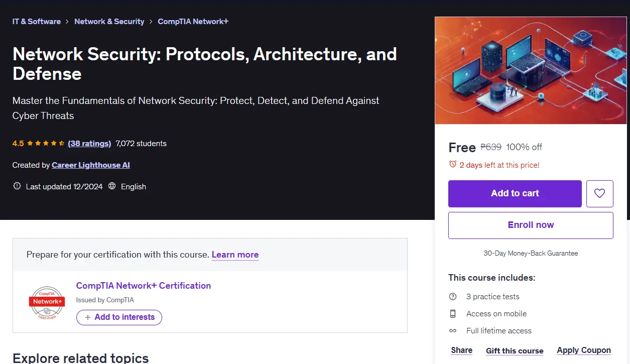Open the 38 ratings link

pyautogui.click(x=89, y=144)
